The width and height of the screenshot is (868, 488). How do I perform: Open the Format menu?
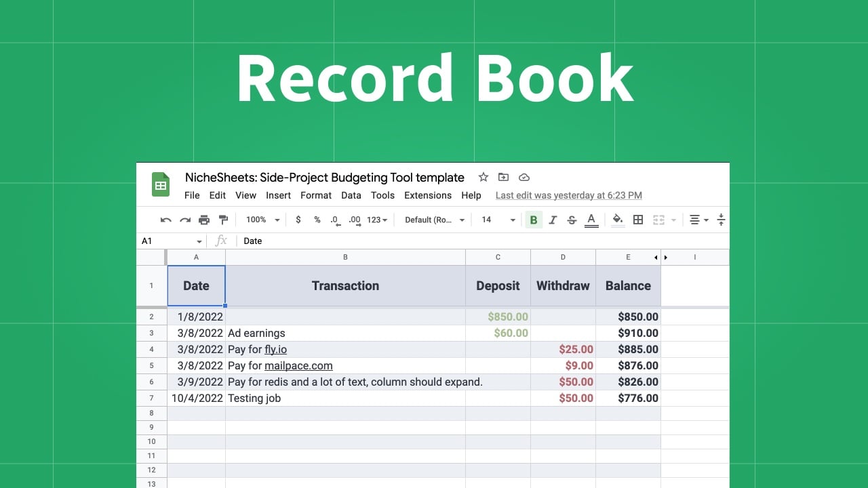click(x=316, y=195)
